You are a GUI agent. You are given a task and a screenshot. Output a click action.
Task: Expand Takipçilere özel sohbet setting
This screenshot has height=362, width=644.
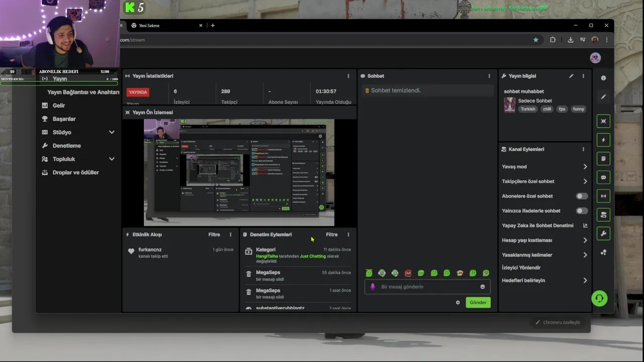[x=544, y=182]
